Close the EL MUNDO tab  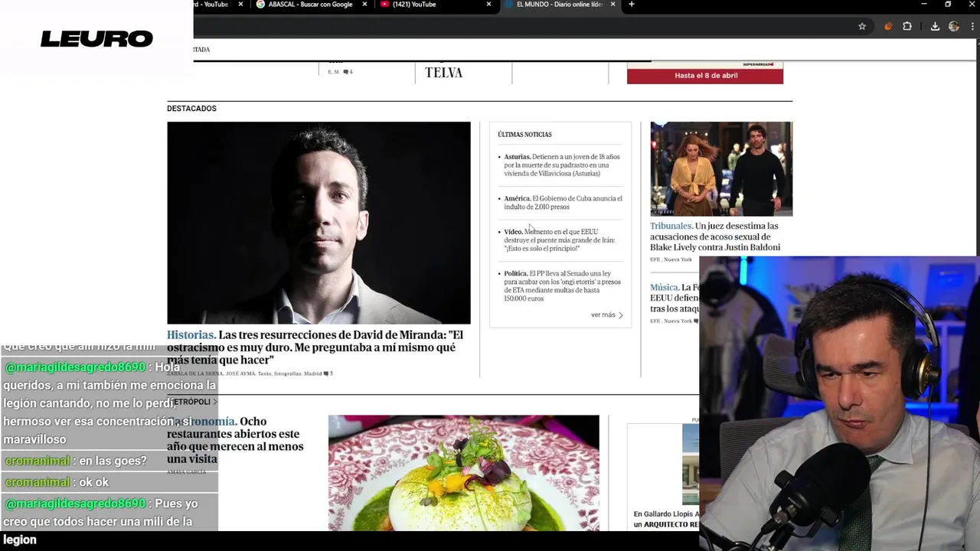click(x=612, y=5)
